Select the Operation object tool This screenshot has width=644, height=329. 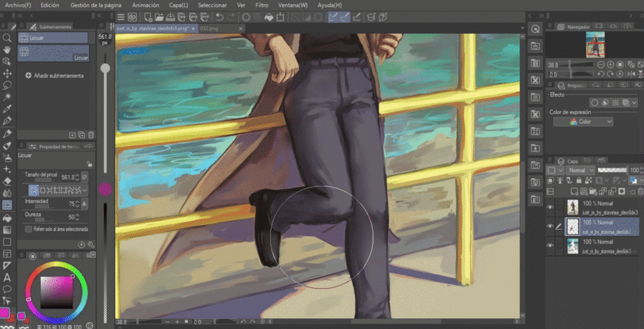coord(7,62)
